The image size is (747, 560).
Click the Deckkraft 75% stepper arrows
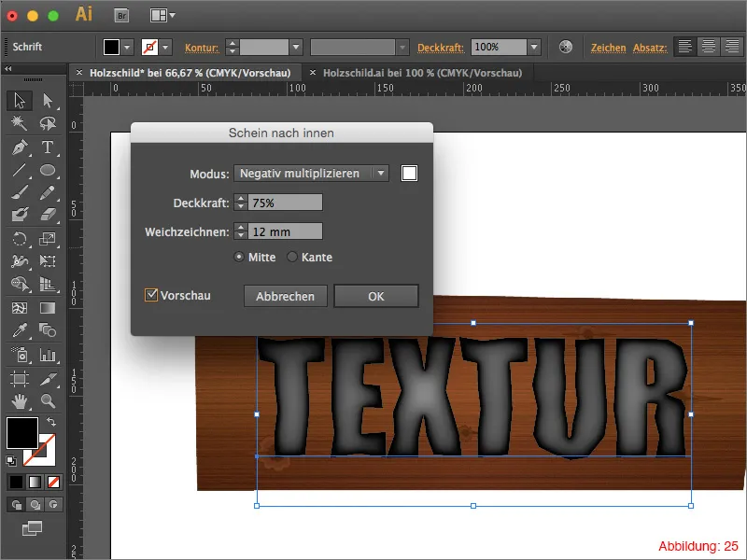(241, 203)
